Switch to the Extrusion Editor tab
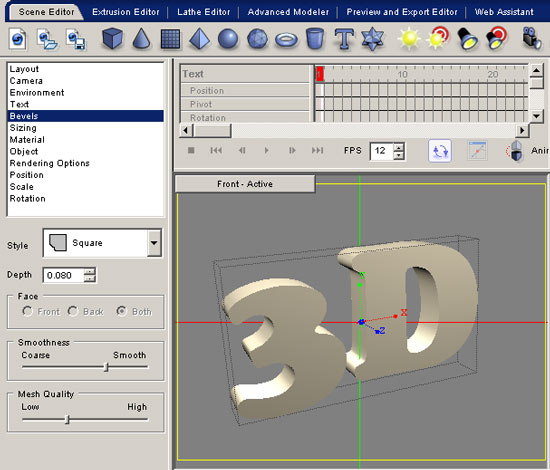The height and width of the screenshot is (470, 550). tap(126, 12)
